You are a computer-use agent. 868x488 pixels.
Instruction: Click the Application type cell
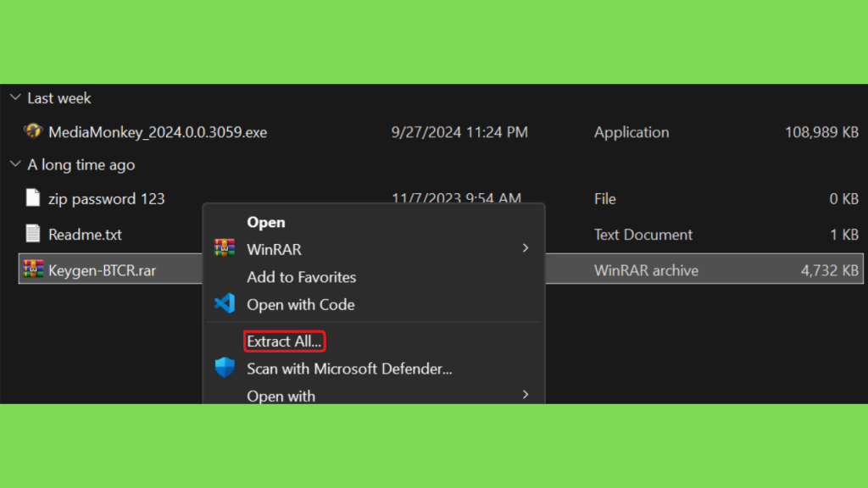632,132
